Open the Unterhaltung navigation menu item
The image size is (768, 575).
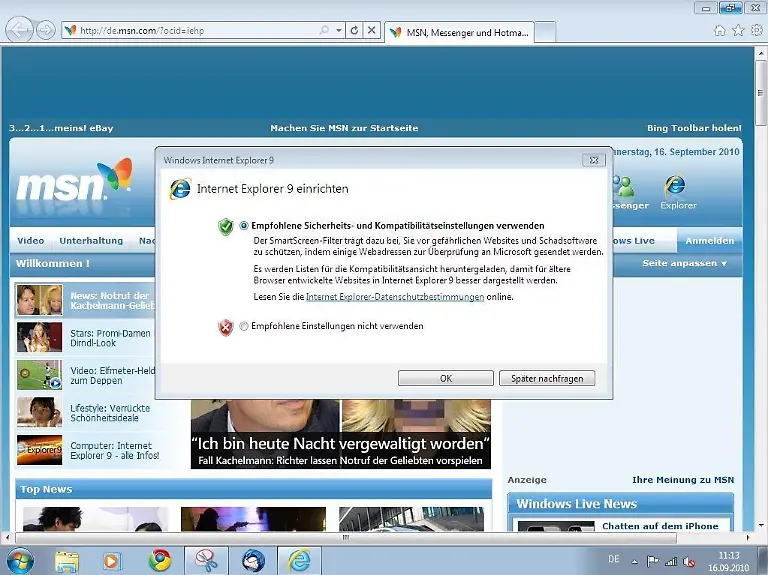(x=91, y=241)
